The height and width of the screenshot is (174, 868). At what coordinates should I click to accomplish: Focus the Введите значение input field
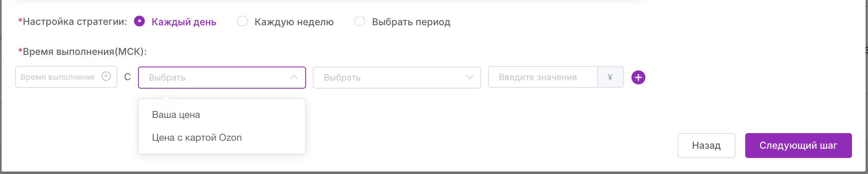tap(543, 77)
